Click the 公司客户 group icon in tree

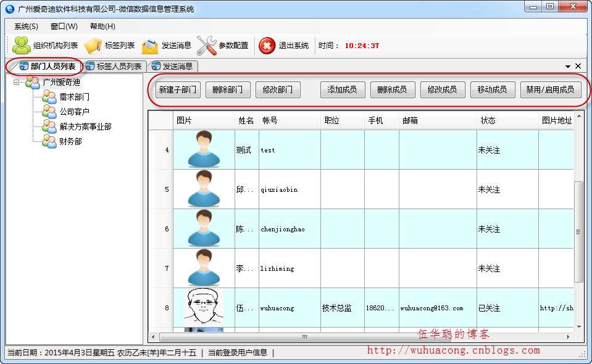pyautogui.click(x=49, y=112)
